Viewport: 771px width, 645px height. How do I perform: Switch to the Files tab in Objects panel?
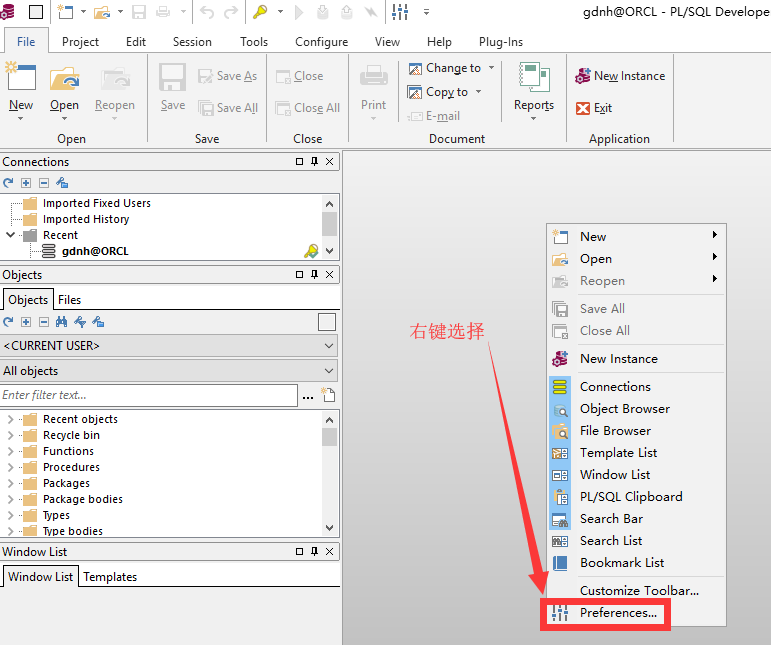69,300
